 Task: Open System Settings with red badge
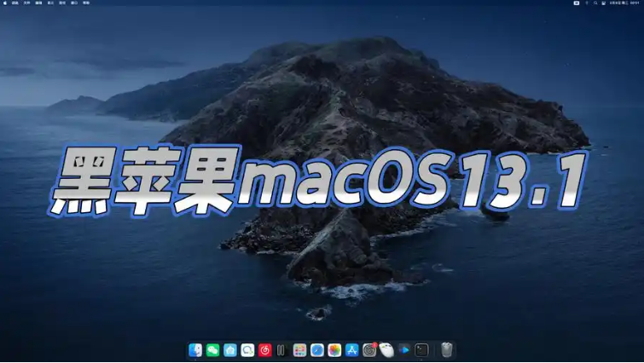369,350
